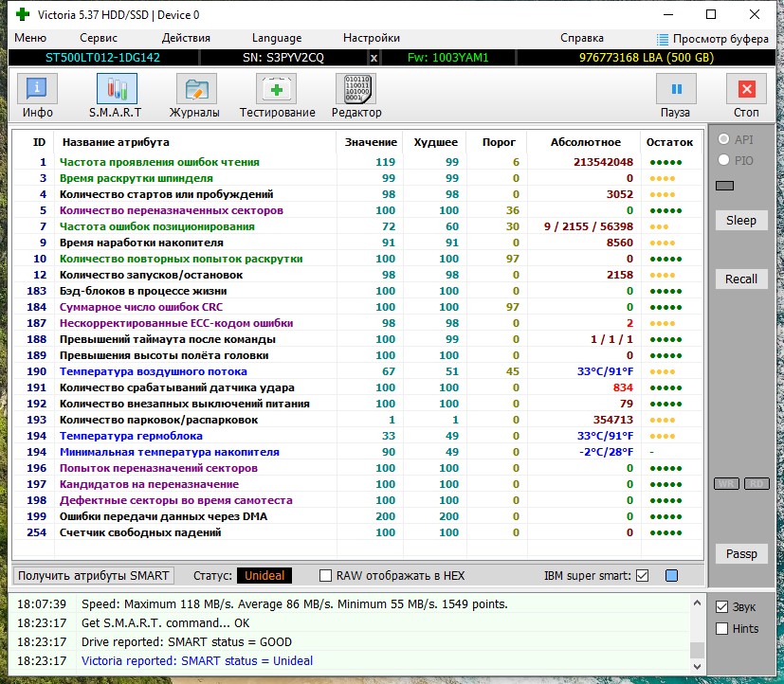The width and height of the screenshot is (784, 684).
Task: Click the Unideal status indicator
Action: pyautogui.click(x=264, y=576)
